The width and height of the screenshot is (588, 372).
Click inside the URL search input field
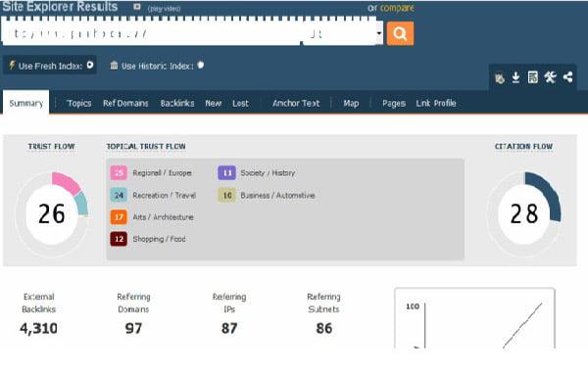click(x=152, y=33)
